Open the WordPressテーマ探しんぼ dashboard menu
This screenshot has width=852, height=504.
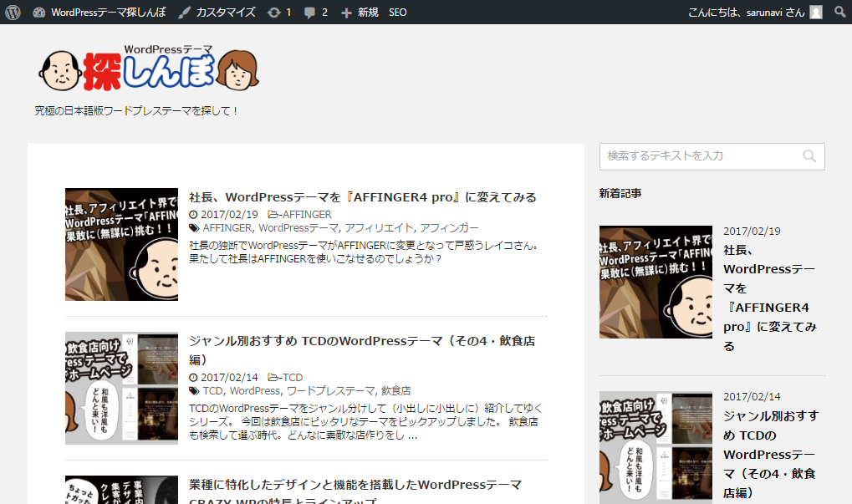click(x=99, y=12)
